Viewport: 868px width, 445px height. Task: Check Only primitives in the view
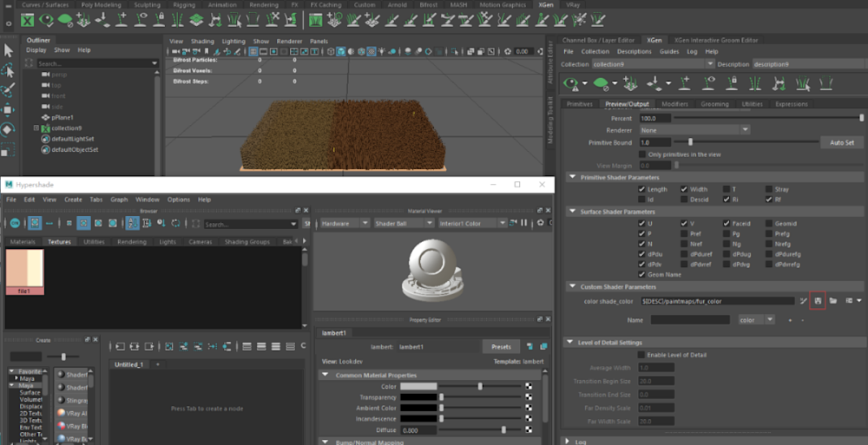click(x=641, y=154)
